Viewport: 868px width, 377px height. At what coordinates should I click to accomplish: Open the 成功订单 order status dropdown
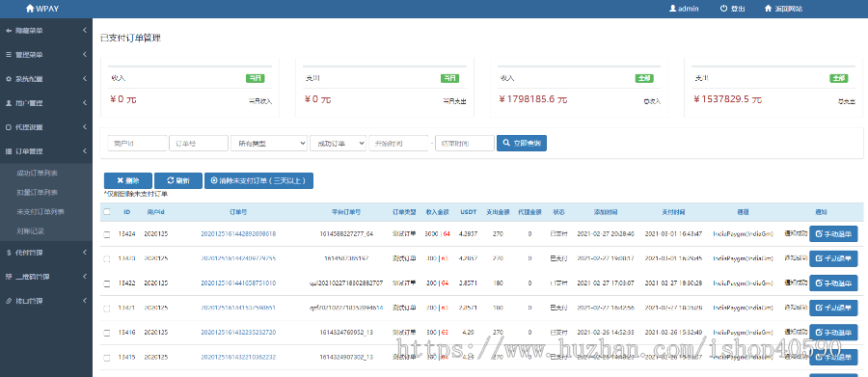pyautogui.click(x=339, y=144)
